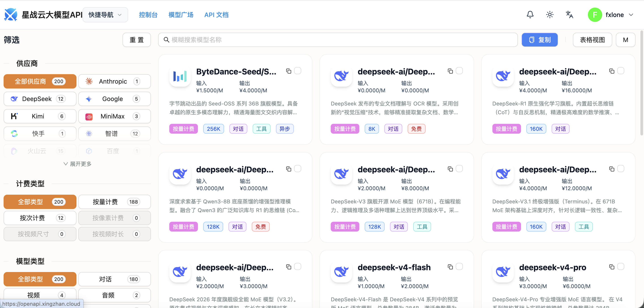Viewport: 644px width, 308px height.
Task: Filter by 智谱 provider
Action: [x=114, y=134]
